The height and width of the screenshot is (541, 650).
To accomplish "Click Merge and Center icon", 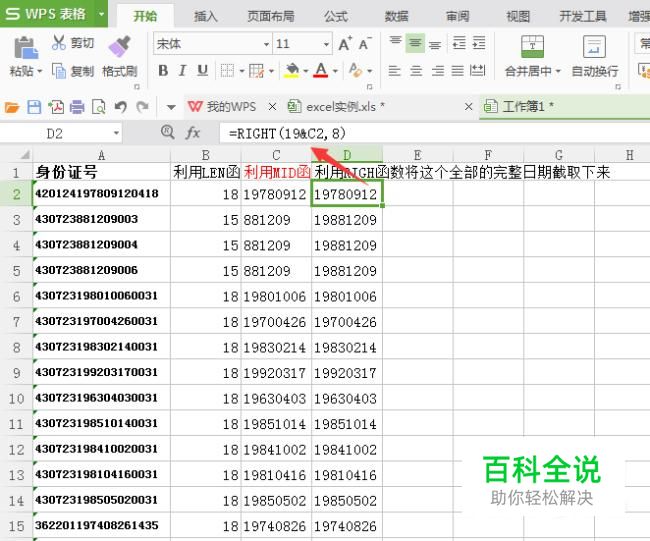I will 532,46.
